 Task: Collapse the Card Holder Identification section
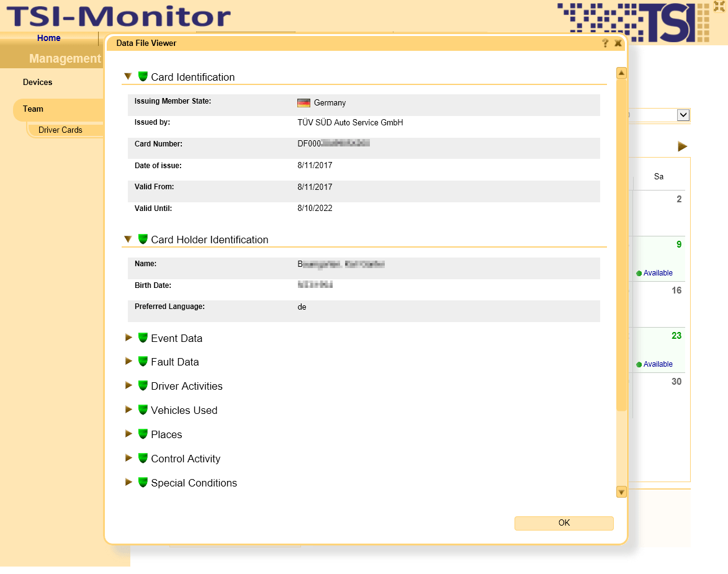(128, 239)
